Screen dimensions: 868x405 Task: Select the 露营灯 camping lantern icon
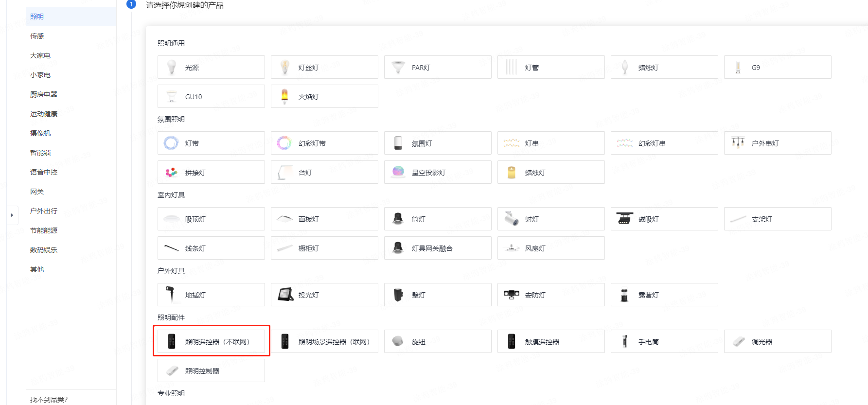click(x=624, y=295)
